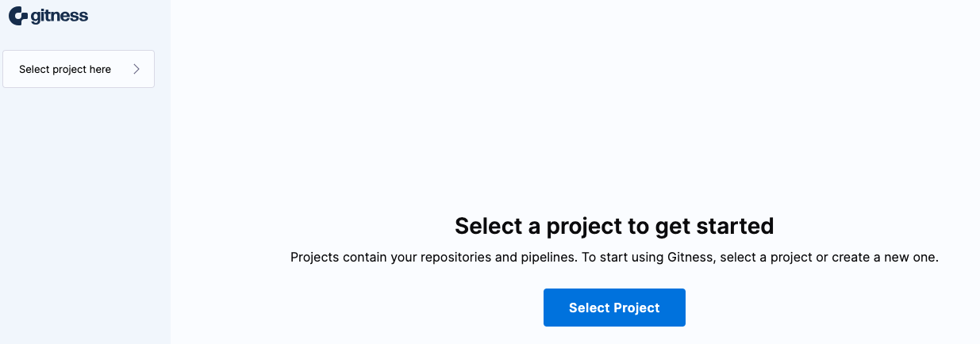Start by clicking Select Project in the main pane
Image resolution: width=980 pixels, height=344 pixels.
614,308
